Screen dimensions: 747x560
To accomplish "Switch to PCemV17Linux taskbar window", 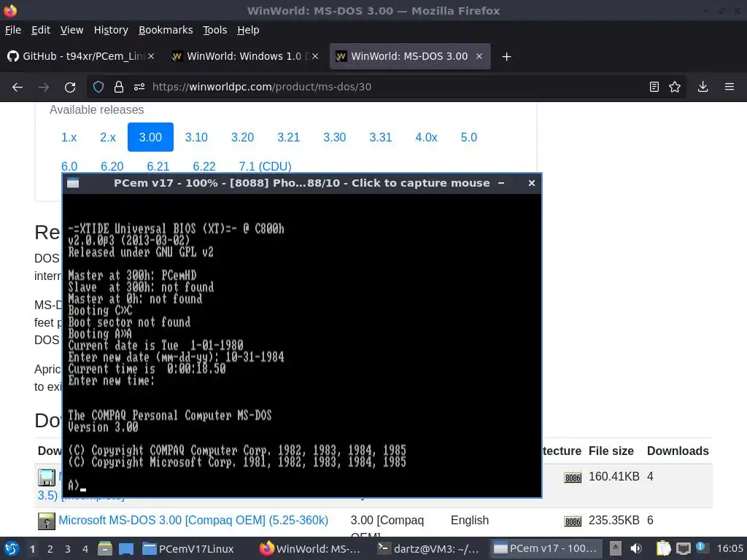I will point(188,548).
